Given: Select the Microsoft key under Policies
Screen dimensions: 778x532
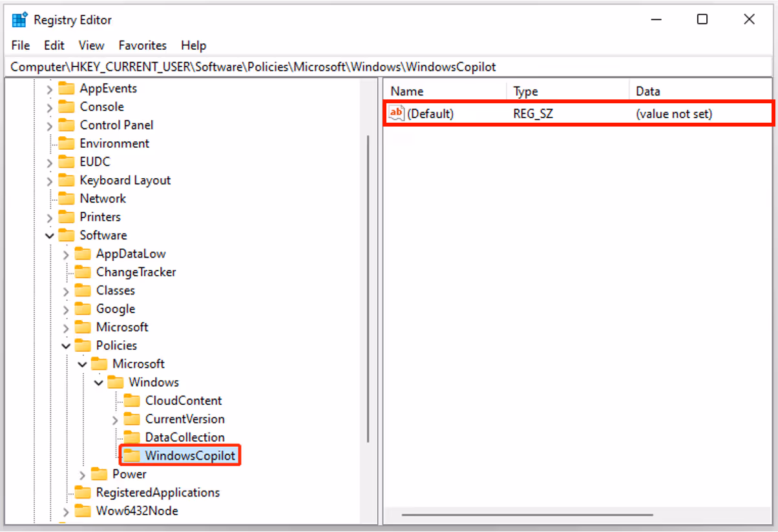Looking at the screenshot, I should click(138, 364).
